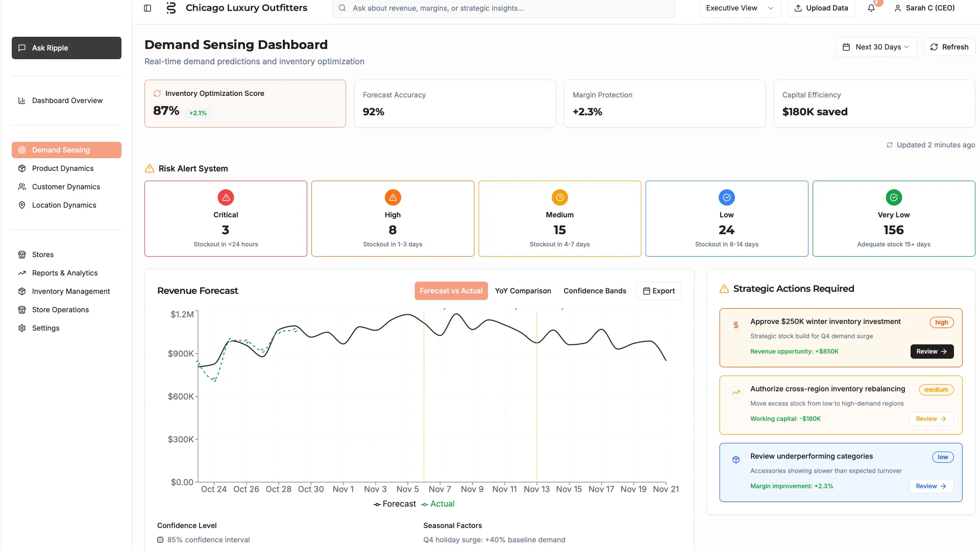Open the Next 30 Days date range selector

(876, 46)
